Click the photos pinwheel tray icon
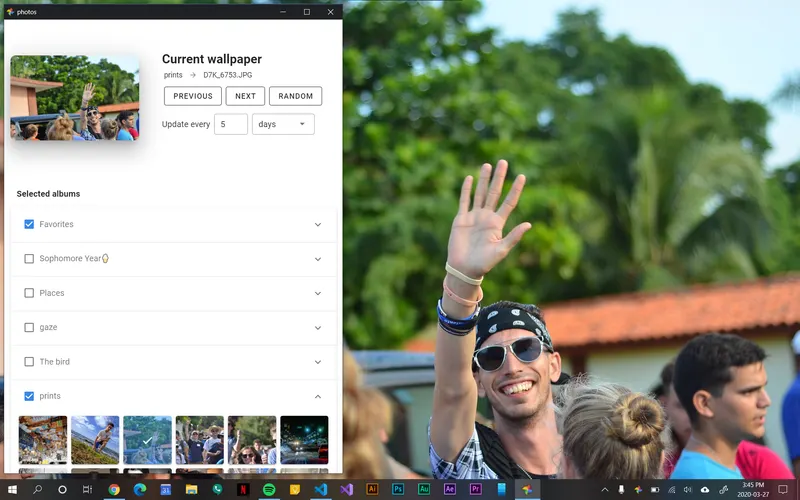This screenshot has width=800, height=500. click(x=638, y=490)
